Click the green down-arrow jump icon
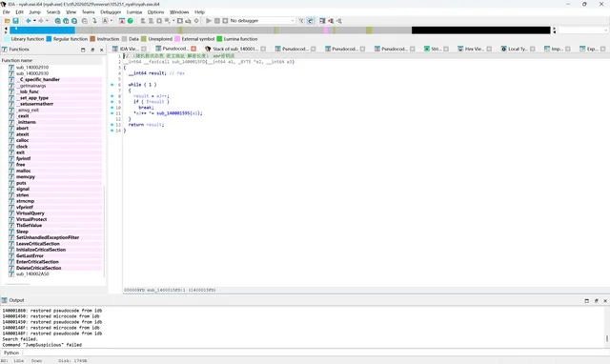Screen dimensions: 610x364 [x=94, y=21]
